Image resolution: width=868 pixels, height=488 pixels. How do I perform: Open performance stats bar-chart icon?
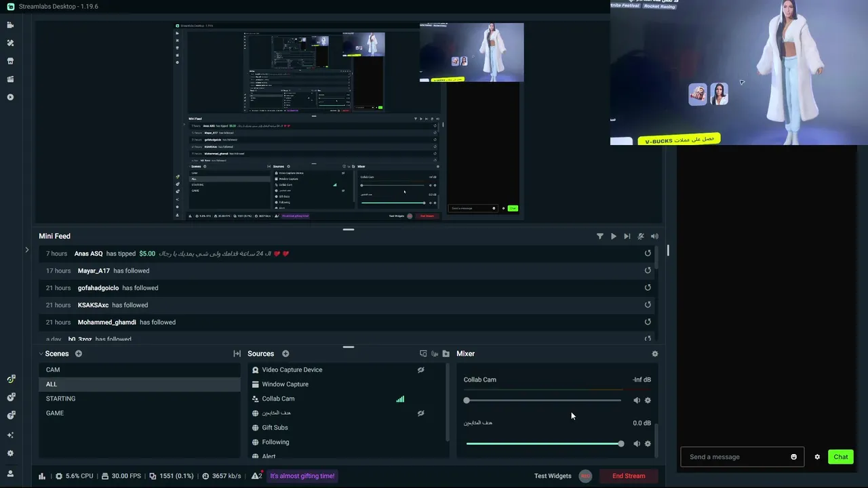(43, 476)
